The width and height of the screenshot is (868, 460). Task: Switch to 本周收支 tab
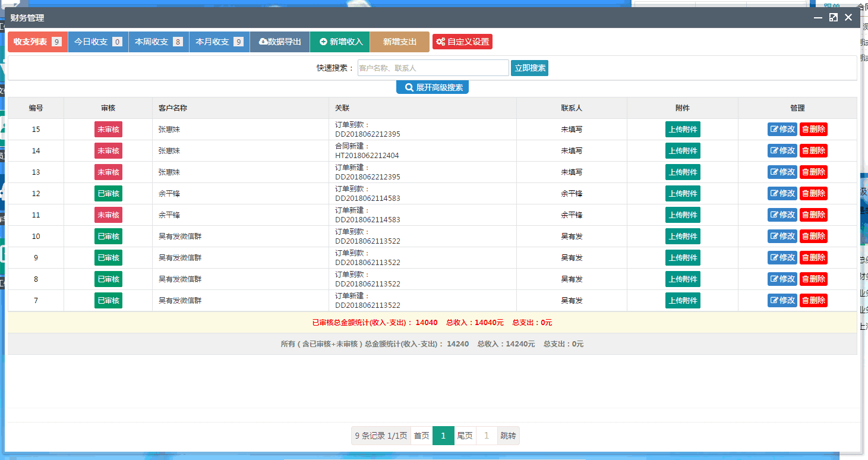point(159,42)
